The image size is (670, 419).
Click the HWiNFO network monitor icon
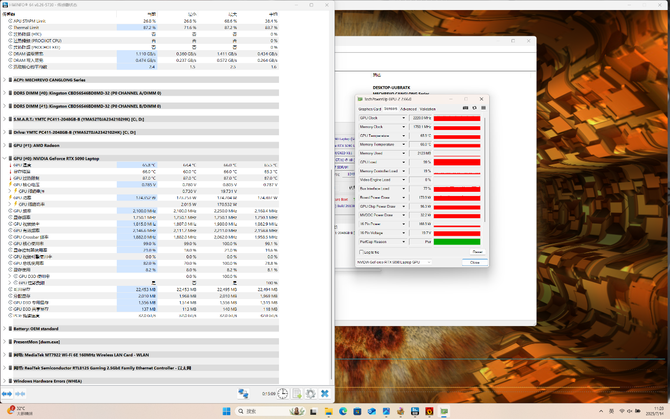243,394
